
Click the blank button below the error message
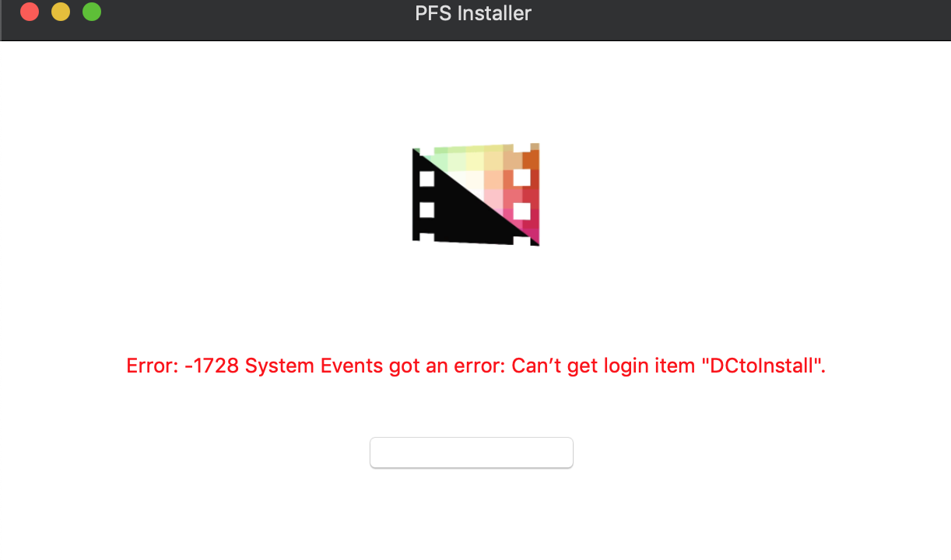click(x=472, y=453)
